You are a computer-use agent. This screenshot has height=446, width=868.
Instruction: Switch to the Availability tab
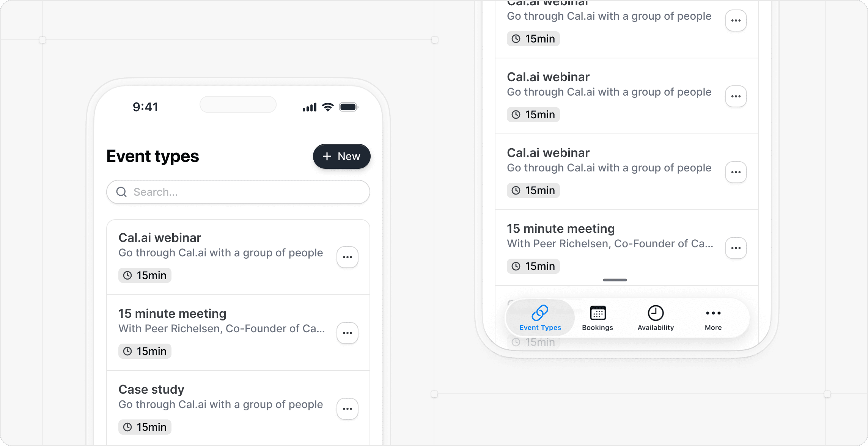[655, 318]
